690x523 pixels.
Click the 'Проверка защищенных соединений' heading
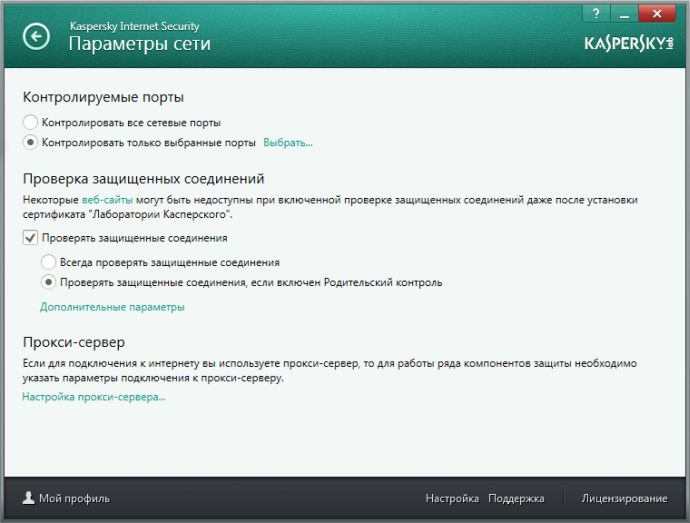coord(143,179)
